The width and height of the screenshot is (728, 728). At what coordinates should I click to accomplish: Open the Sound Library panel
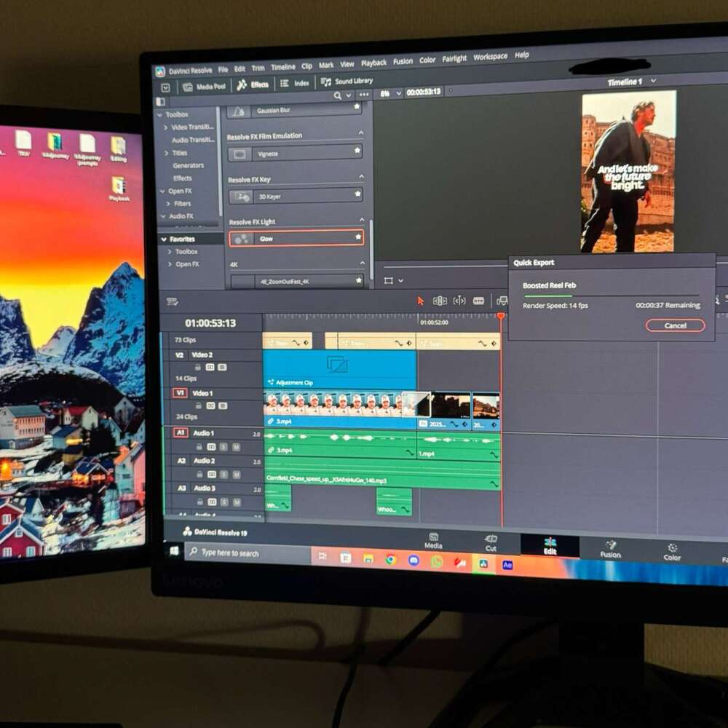347,82
